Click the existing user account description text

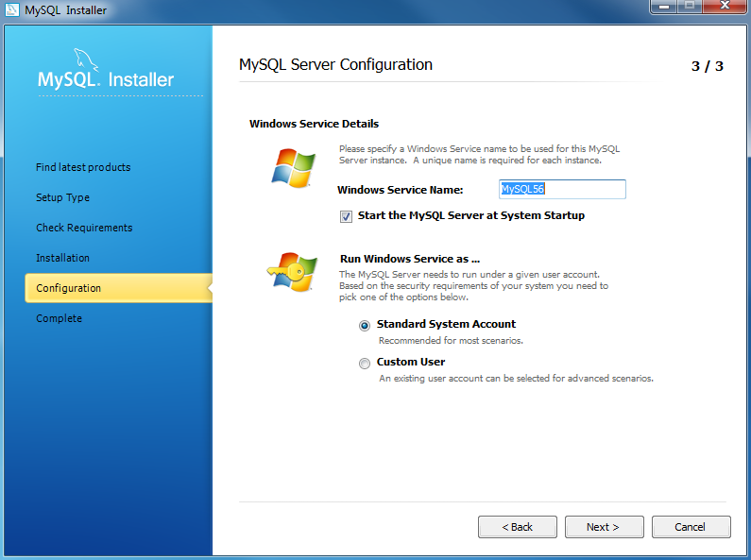pyautogui.click(x=516, y=378)
